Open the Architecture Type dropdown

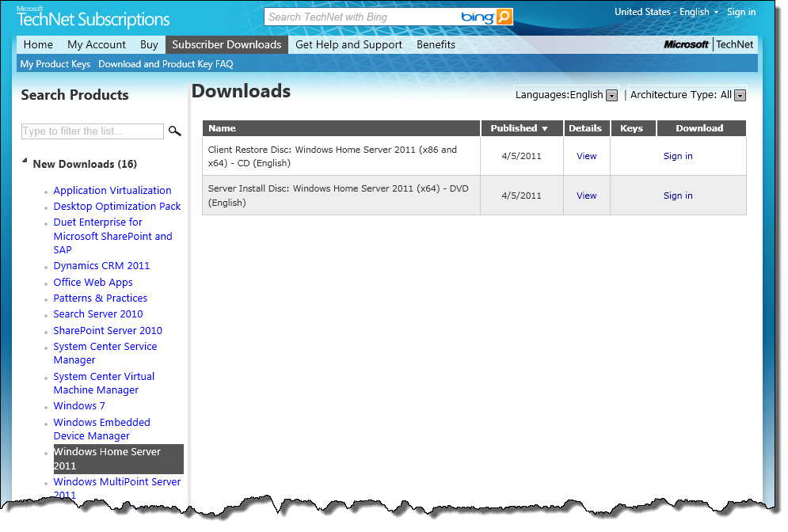(x=740, y=96)
